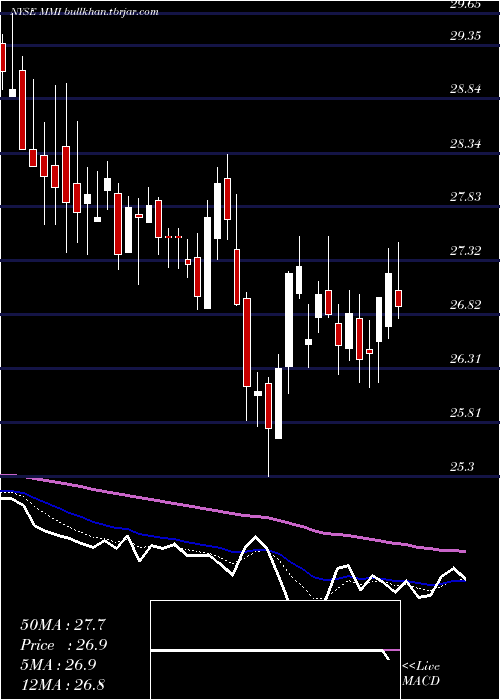Click the 12MA : 26.8 reading

pyautogui.click(x=63, y=684)
